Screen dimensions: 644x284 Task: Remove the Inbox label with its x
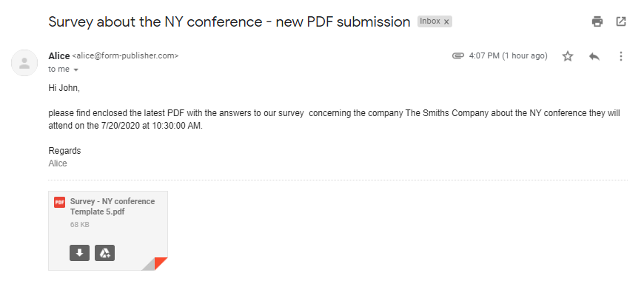[446, 21]
